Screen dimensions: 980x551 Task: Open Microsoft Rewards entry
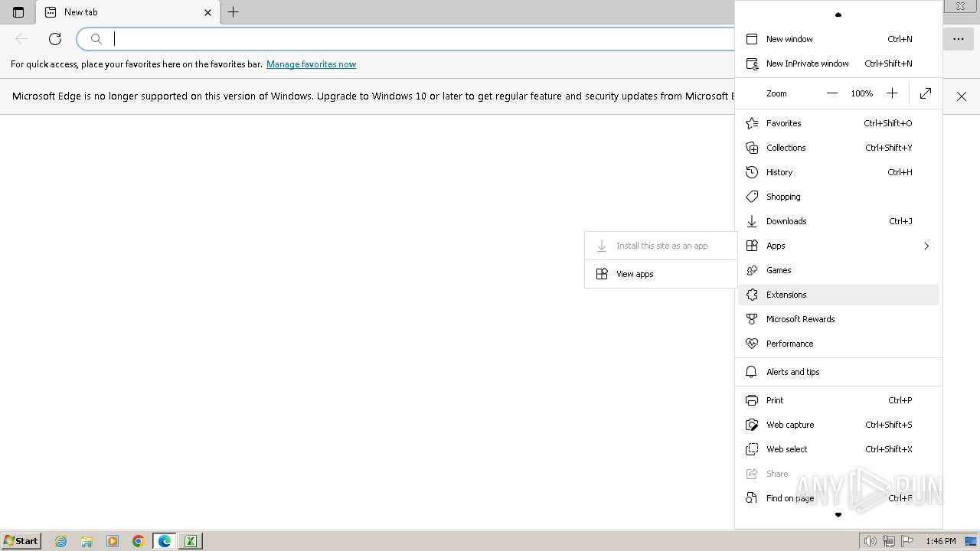[x=838, y=319]
